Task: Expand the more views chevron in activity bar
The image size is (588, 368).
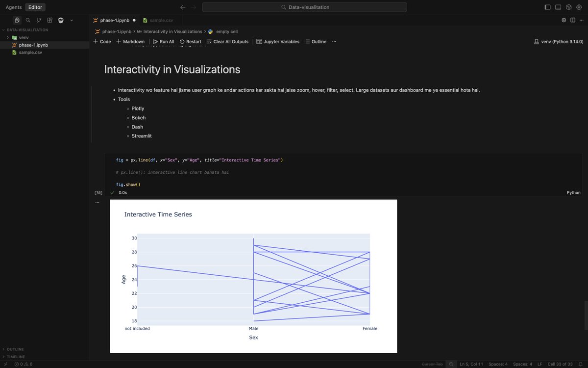Action: point(72,20)
